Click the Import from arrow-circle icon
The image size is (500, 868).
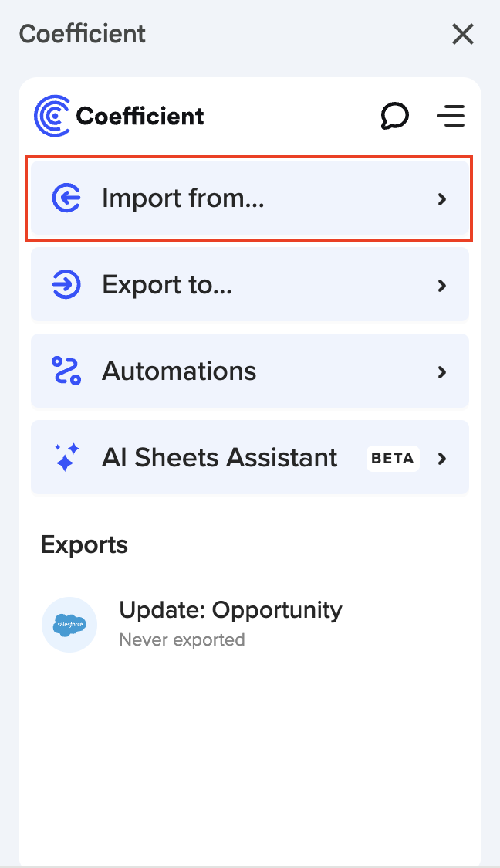click(66, 199)
